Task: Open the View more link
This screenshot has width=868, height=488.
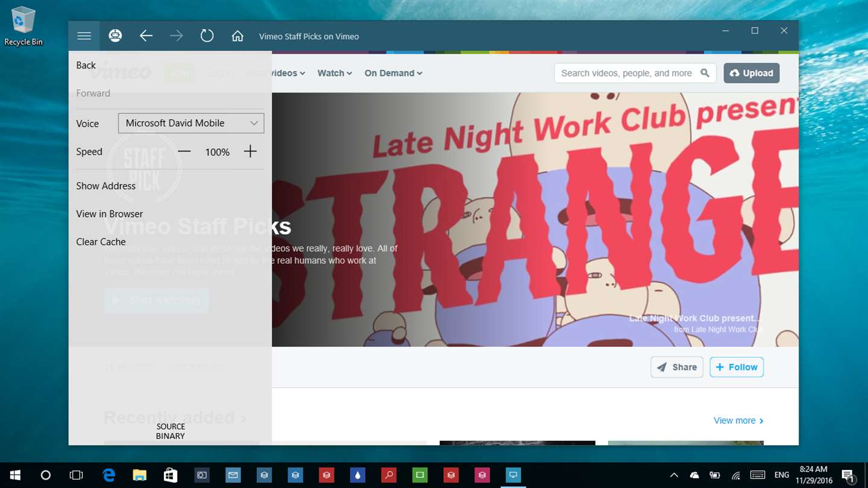Action: [x=738, y=421]
